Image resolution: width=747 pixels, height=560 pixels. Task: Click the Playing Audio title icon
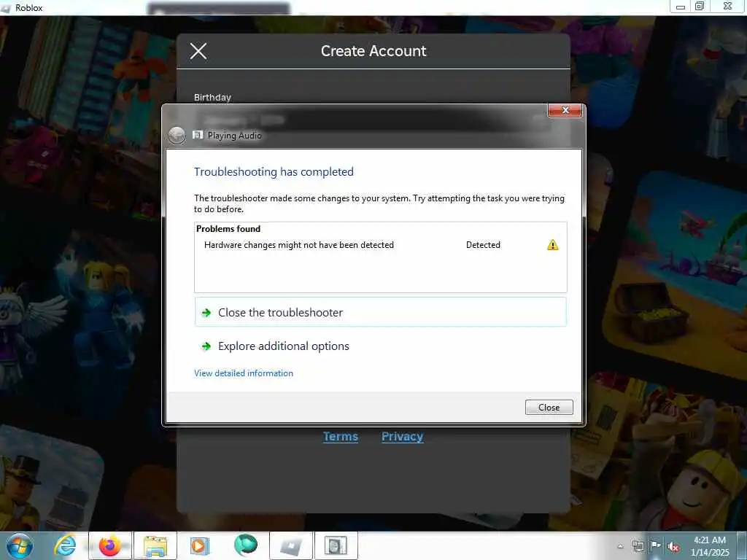198,135
